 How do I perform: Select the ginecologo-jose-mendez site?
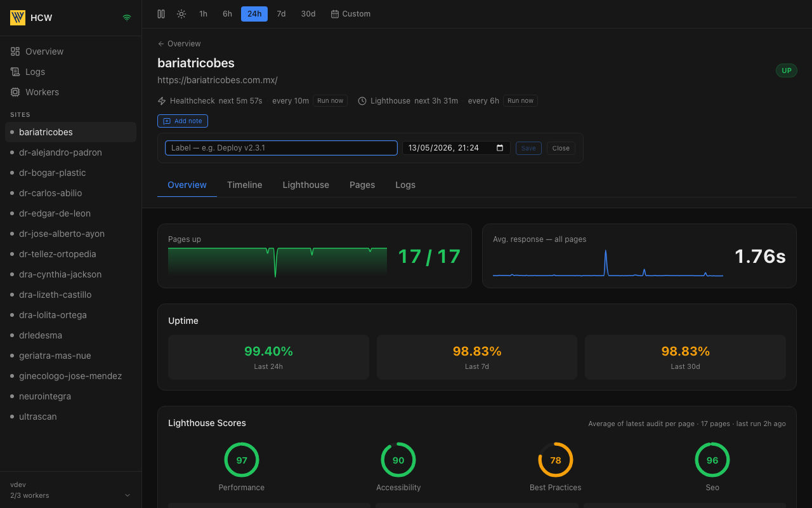71,376
